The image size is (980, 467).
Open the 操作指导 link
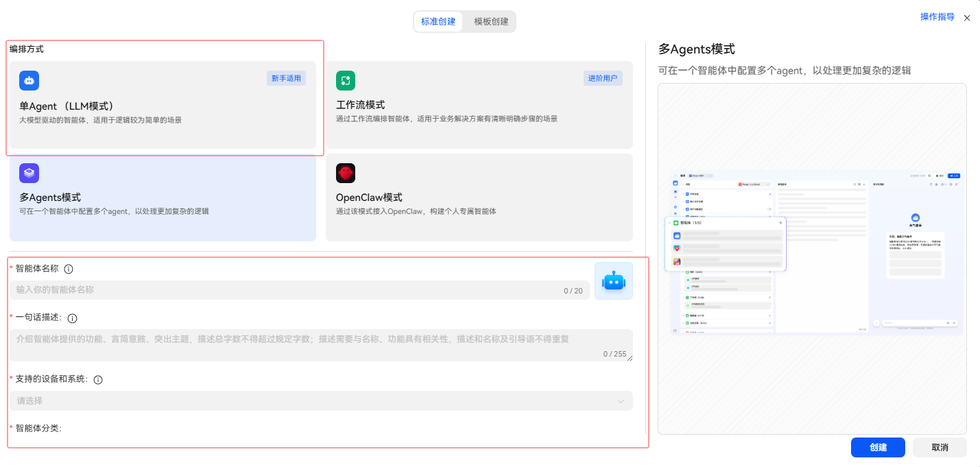[x=937, y=16]
